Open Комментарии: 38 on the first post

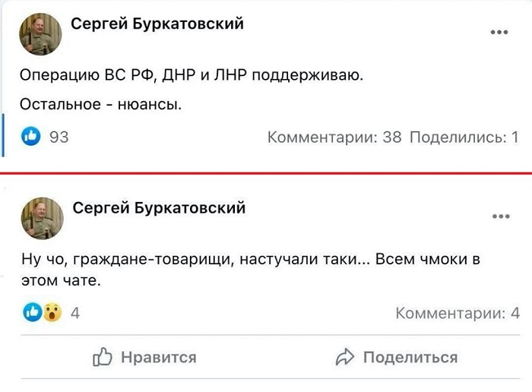tap(334, 138)
